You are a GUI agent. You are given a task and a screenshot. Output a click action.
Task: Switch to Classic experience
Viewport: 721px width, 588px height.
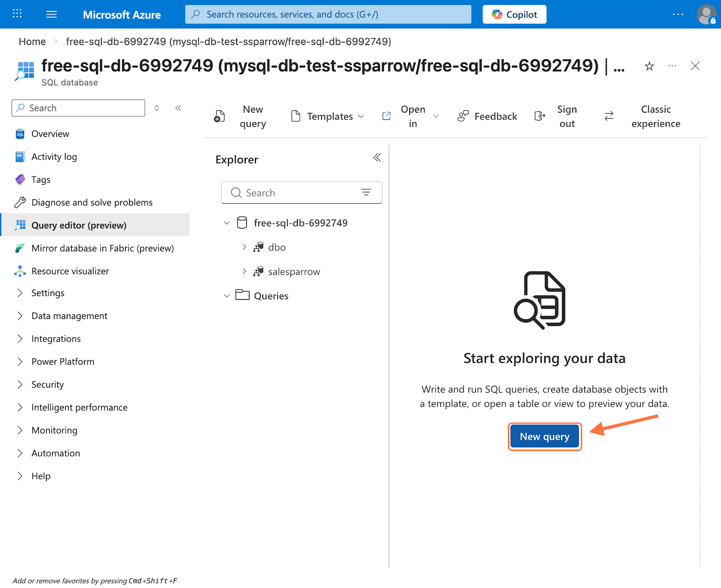coord(655,116)
